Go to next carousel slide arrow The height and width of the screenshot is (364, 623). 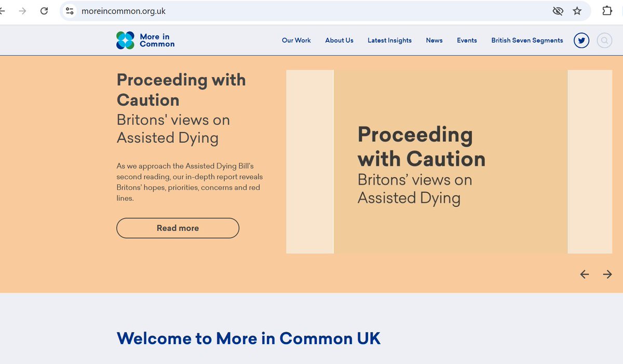tap(607, 275)
